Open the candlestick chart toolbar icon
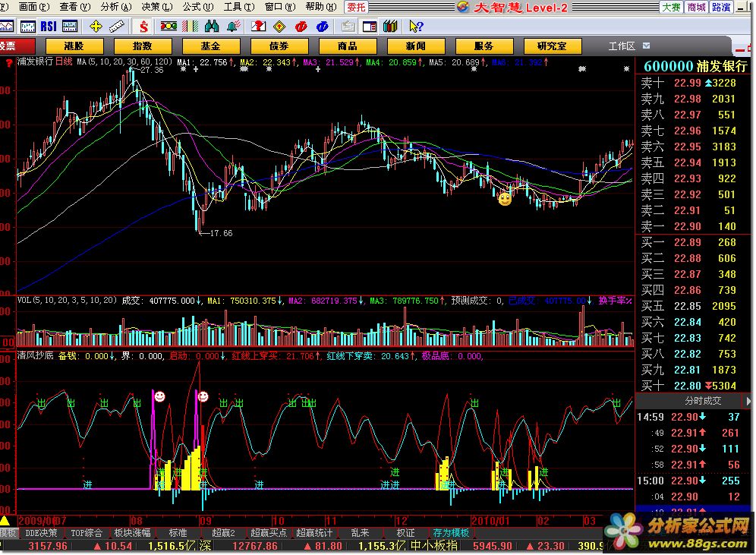The height and width of the screenshot is (555, 756). 27,27
